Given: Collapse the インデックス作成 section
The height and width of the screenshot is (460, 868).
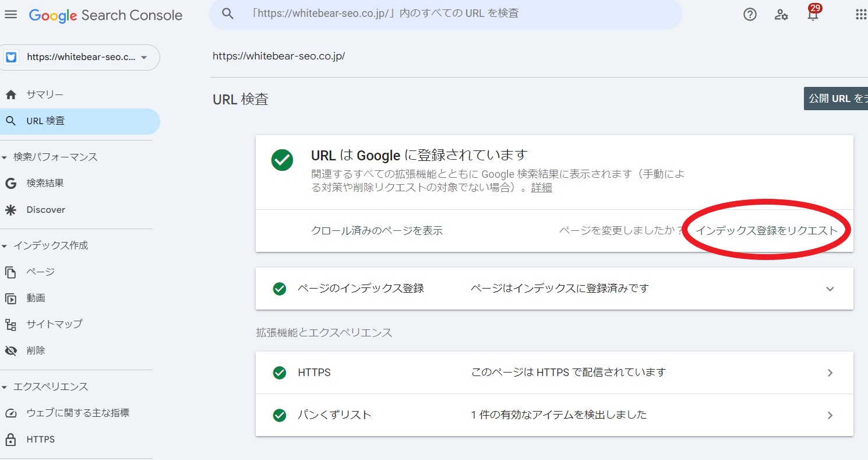Looking at the screenshot, I should [5, 246].
